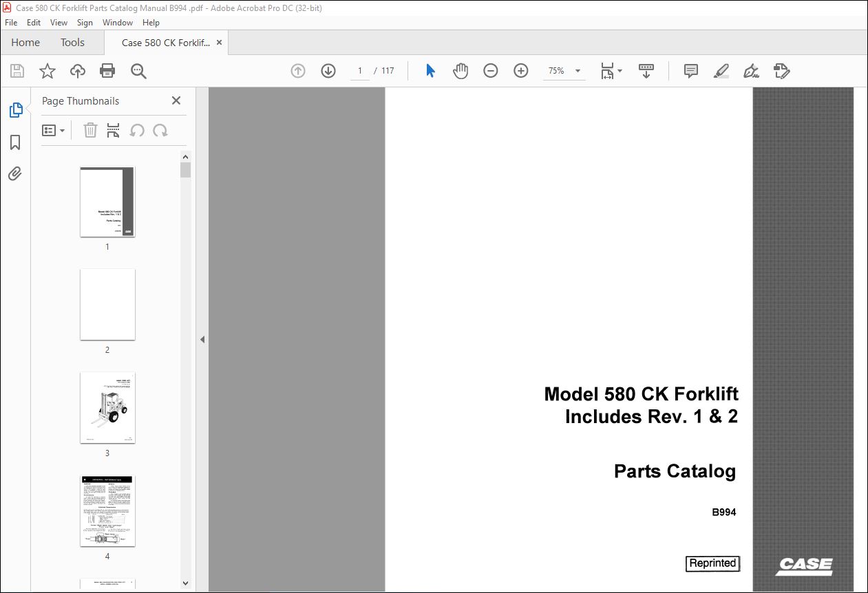Open the Sign document pen tool
Viewport: 868px width, 593px height.
point(751,71)
